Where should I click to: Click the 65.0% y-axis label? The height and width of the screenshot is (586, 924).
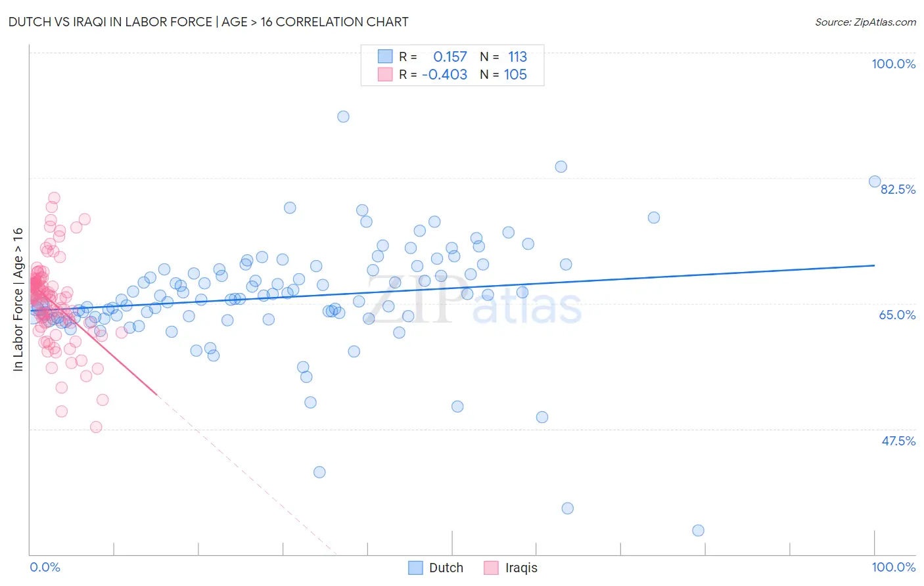click(x=898, y=315)
